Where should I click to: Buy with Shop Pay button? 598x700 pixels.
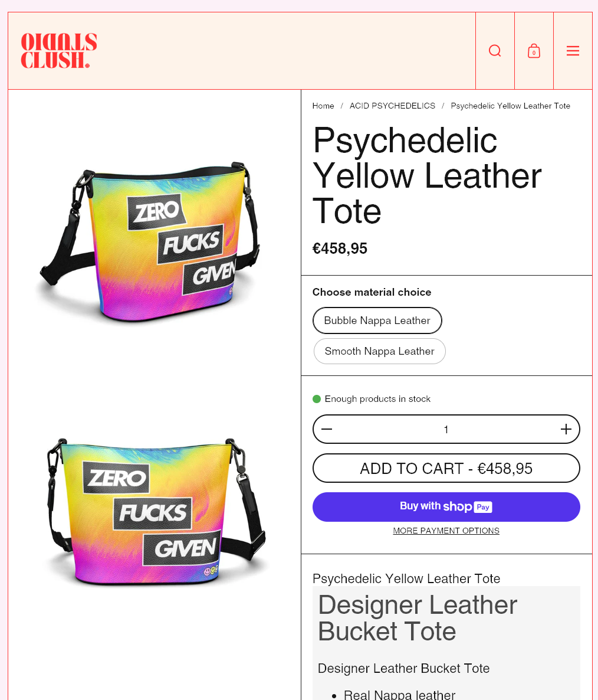click(x=446, y=506)
